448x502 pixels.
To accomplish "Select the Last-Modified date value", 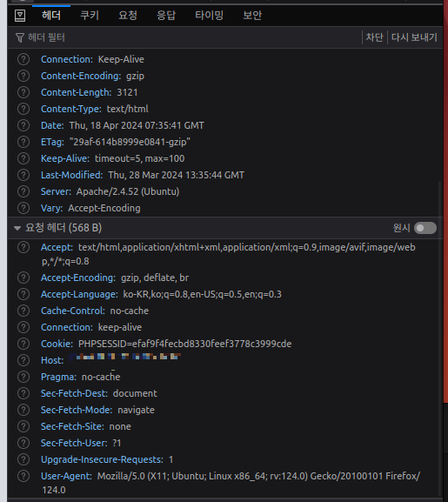I will pyautogui.click(x=177, y=175).
